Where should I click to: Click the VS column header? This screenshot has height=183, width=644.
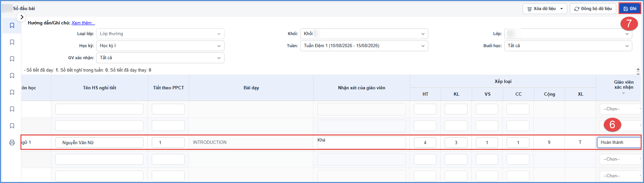pyautogui.click(x=488, y=94)
